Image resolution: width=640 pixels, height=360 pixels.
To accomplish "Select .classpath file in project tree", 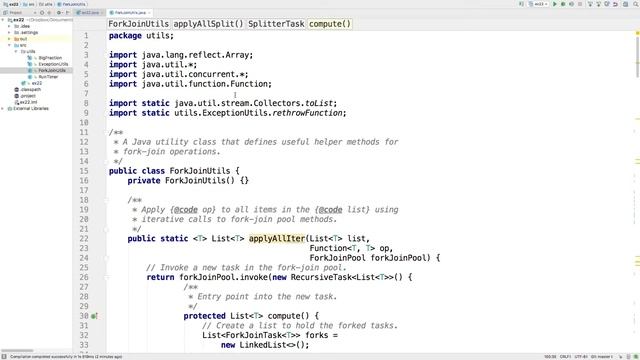I will (30, 89).
